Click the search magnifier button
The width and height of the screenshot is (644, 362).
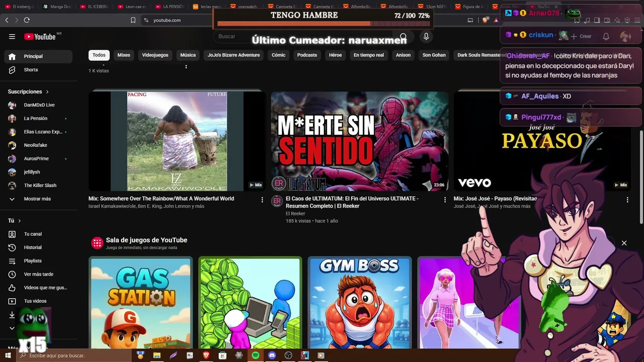point(403,36)
